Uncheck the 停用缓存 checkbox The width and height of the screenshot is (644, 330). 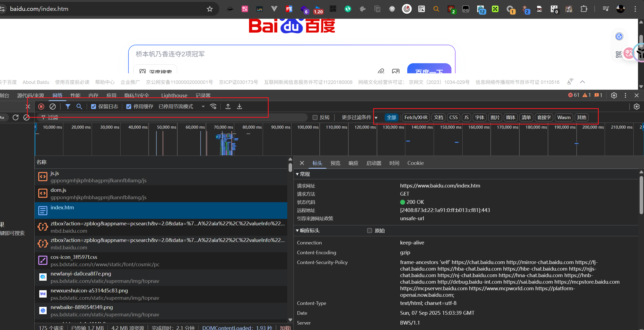(x=129, y=107)
